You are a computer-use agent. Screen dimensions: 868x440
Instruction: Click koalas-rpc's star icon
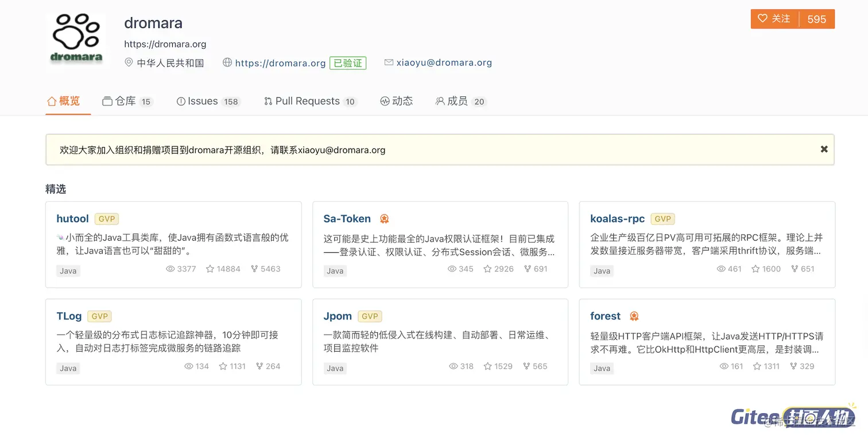(755, 268)
